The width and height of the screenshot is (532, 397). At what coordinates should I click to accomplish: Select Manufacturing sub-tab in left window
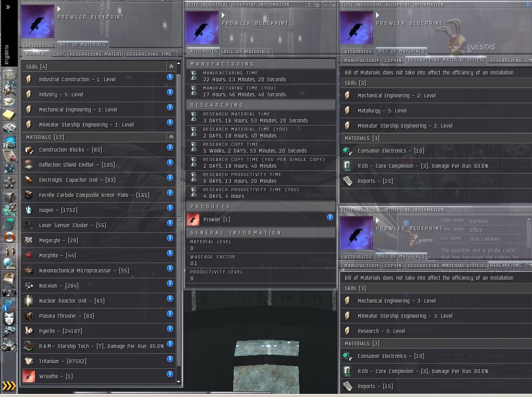(x=37, y=54)
